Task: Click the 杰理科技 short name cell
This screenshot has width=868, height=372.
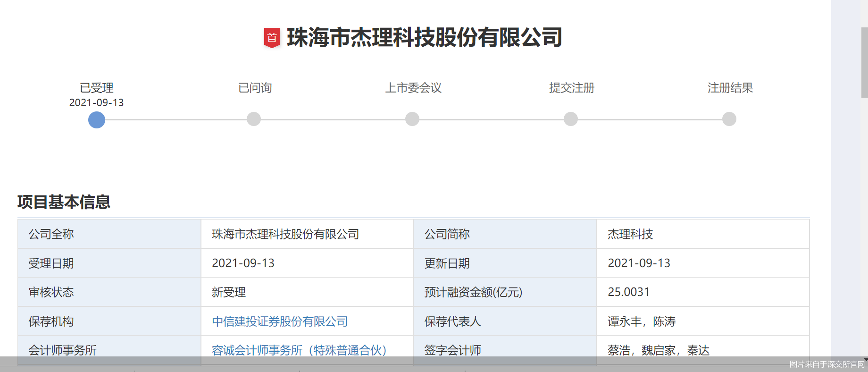Action: [703, 234]
